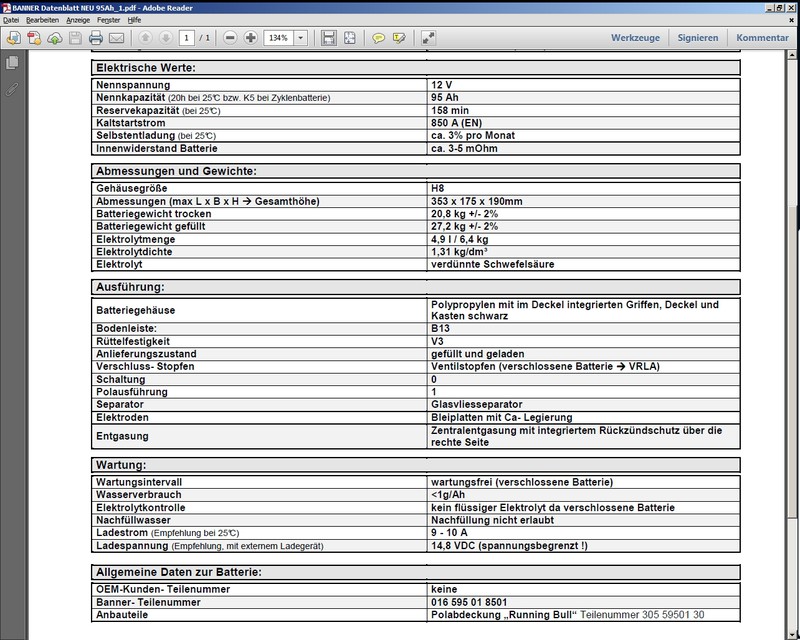Switch to read mode with the expand arrows icon
Image resolution: width=800 pixels, height=640 pixels.
(428, 38)
